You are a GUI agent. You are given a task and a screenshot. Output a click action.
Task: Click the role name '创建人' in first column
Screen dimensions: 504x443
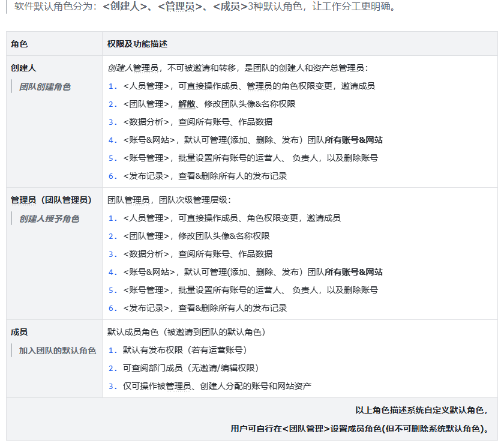[x=23, y=68]
